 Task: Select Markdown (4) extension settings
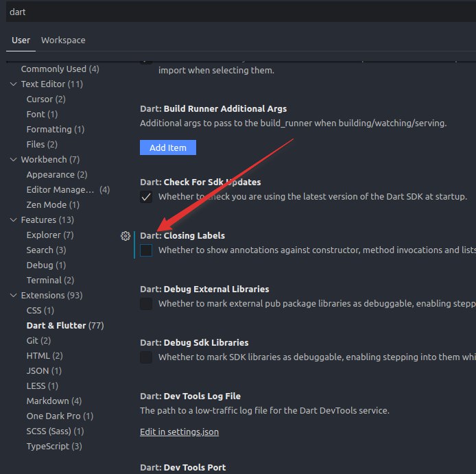[54, 401]
